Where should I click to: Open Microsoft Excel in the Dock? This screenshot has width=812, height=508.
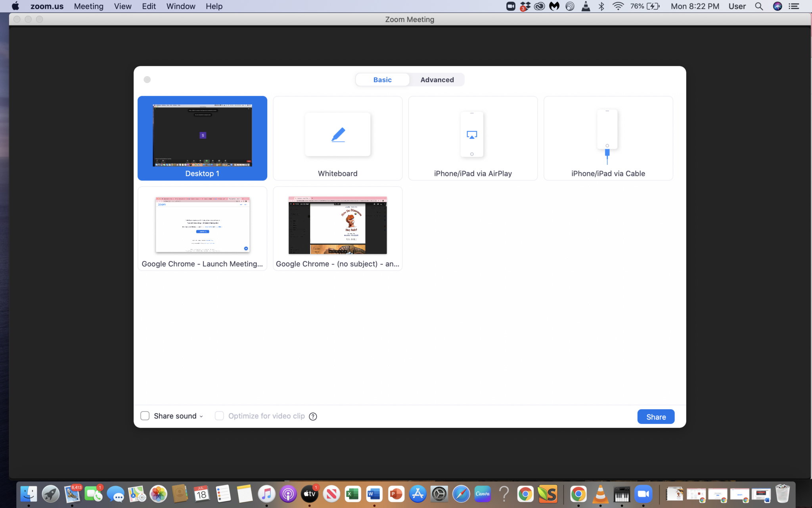(353, 494)
